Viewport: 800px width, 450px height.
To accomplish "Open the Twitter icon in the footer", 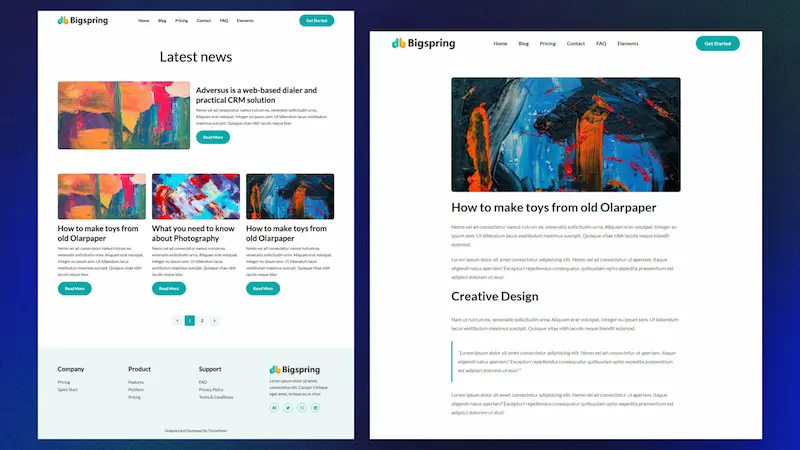I will click(288, 408).
